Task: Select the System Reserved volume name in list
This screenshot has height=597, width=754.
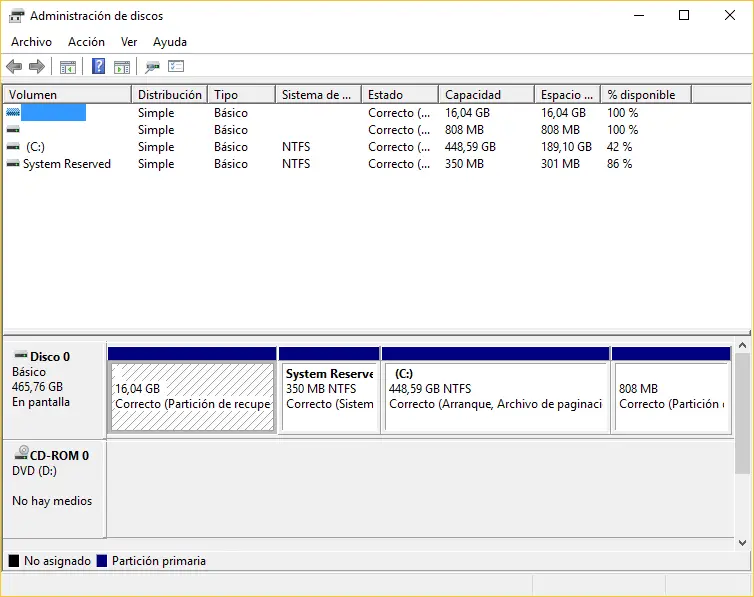Action: [67, 164]
